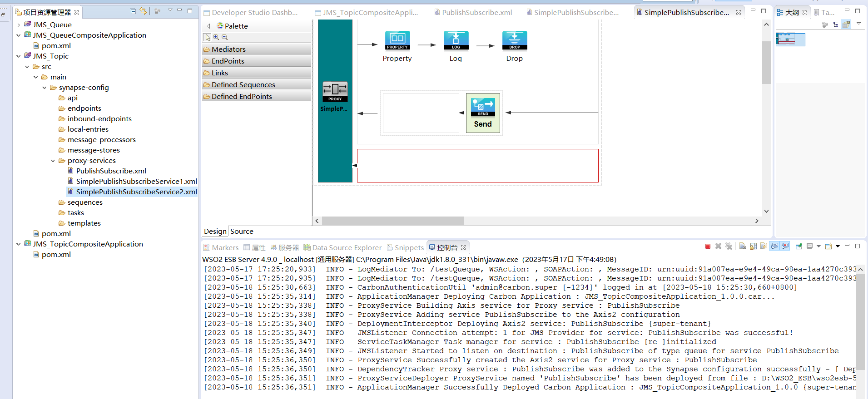Click the palette zoom in magnifier
This screenshot has height=399, width=868.
click(x=216, y=37)
